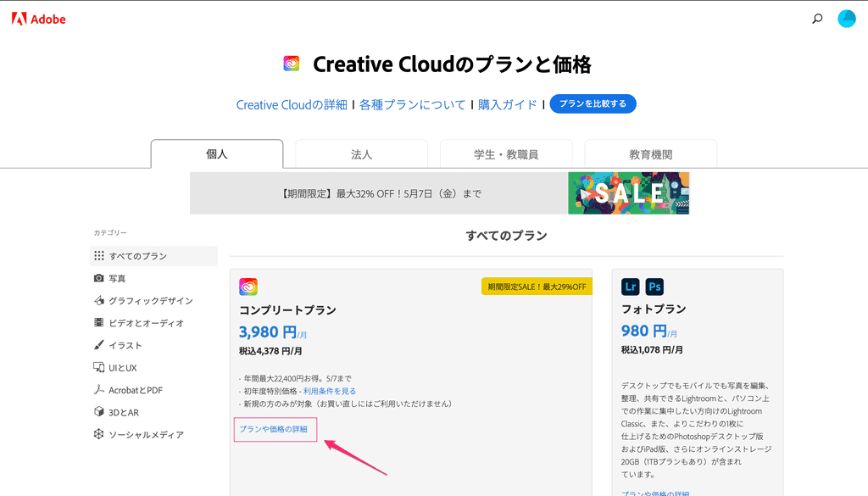This screenshot has height=496, width=868.
Task: Choose the イラスト category
Action: (125, 345)
